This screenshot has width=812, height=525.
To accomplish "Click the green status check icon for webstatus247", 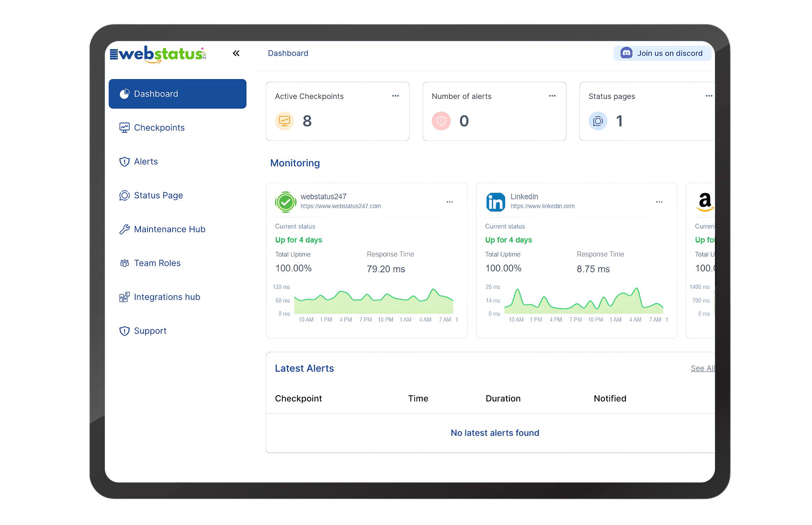I will pos(285,201).
